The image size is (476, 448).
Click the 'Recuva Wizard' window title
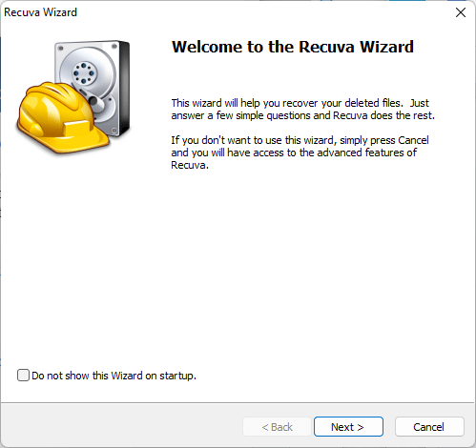[40, 12]
